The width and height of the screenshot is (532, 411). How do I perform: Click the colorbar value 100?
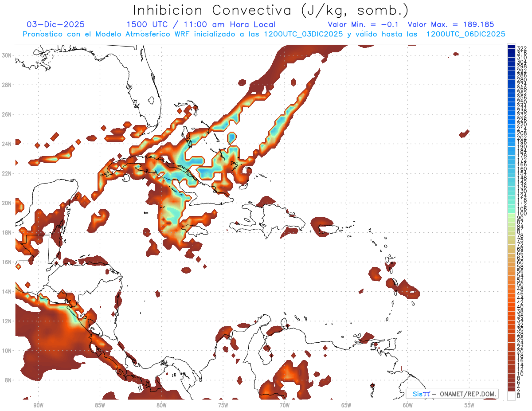click(522, 214)
